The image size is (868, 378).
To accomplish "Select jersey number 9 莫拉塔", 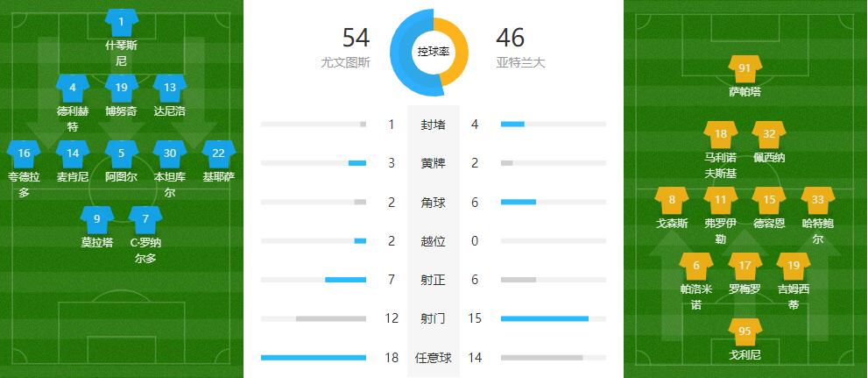I will click(x=96, y=218).
